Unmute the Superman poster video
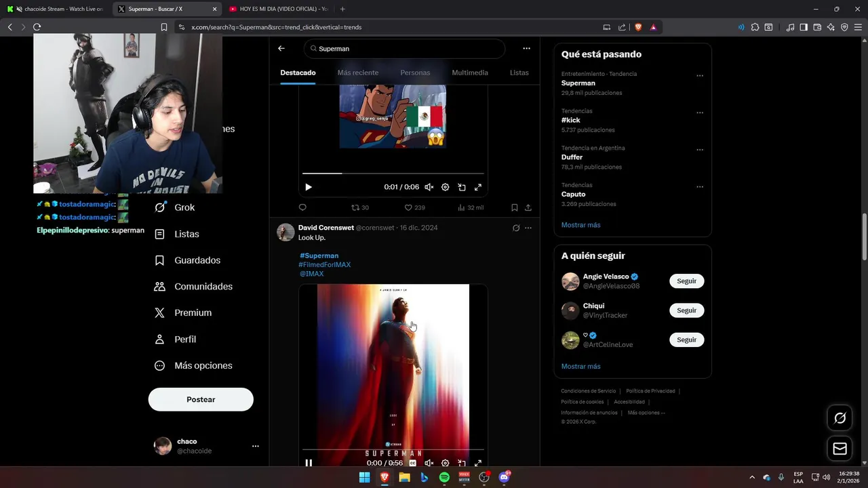The height and width of the screenshot is (488, 868). [x=429, y=463]
